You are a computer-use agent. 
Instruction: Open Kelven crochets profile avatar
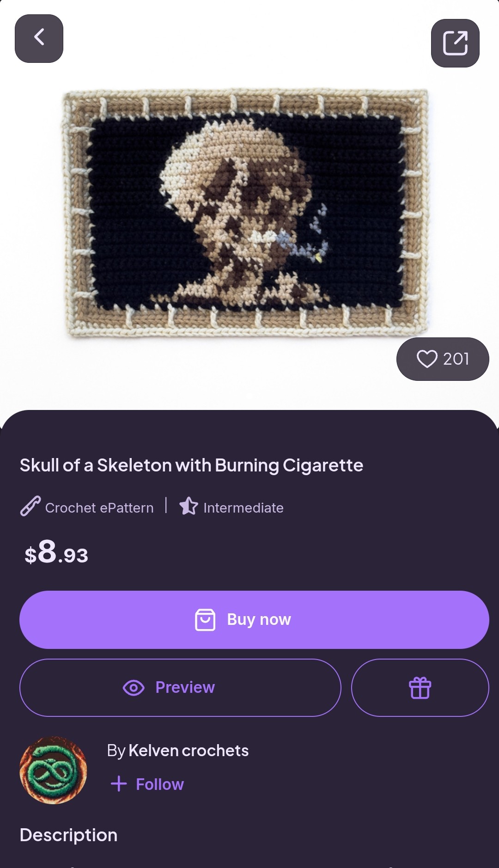(x=53, y=770)
